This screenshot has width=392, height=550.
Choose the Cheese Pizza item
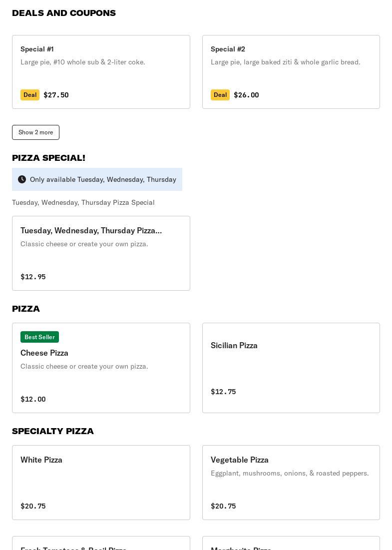pyautogui.click(x=101, y=368)
